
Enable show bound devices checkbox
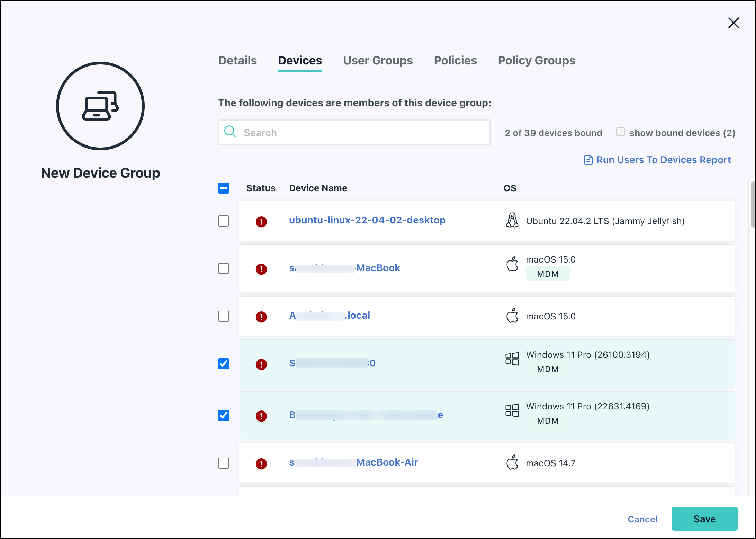click(620, 132)
